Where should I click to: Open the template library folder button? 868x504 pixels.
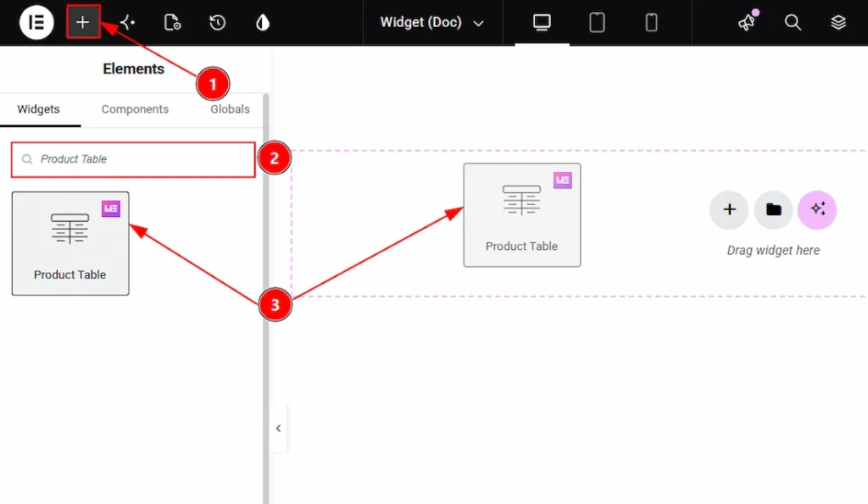tap(773, 210)
